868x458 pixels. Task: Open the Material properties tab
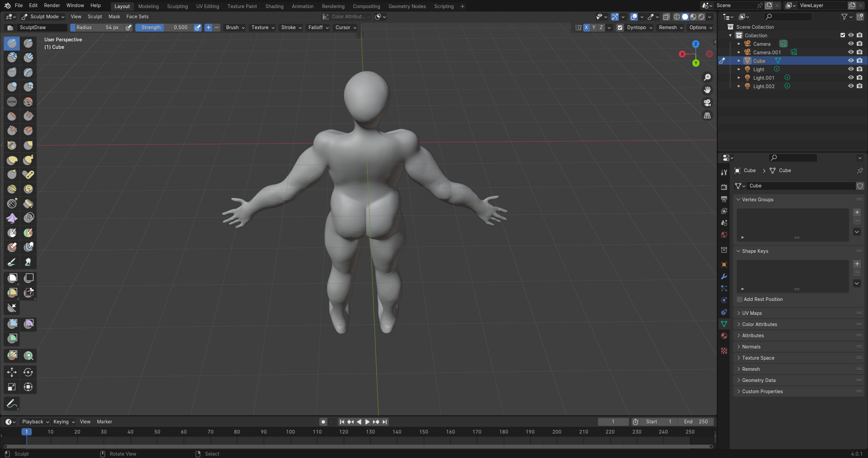click(724, 335)
